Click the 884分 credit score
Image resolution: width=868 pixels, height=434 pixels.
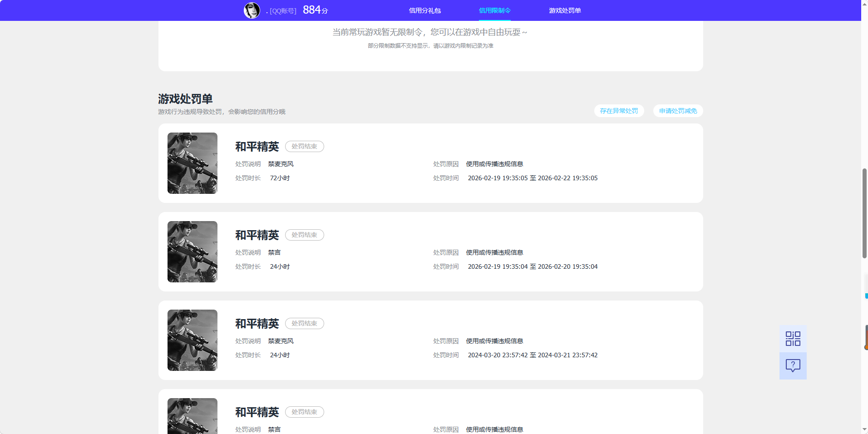(315, 10)
